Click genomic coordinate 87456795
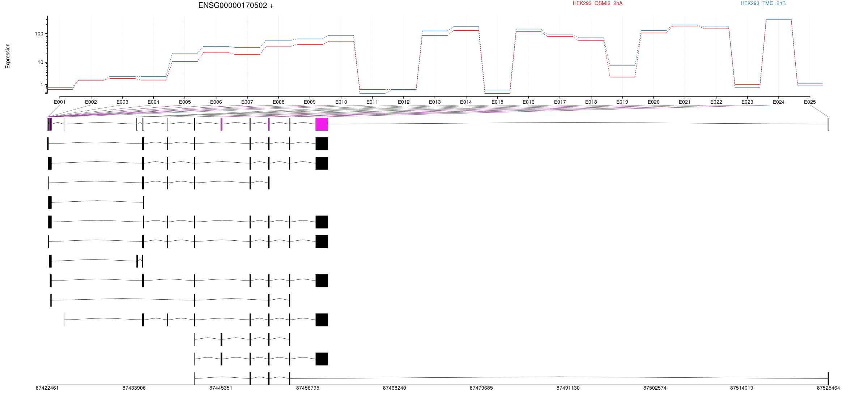Viewport: 868px width, 394px height. point(307,388)
